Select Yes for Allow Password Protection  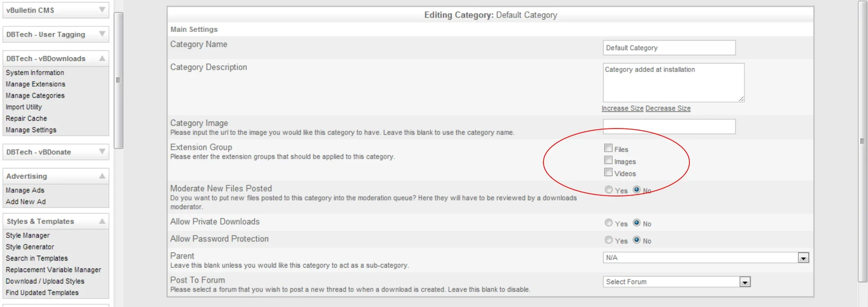608,240
